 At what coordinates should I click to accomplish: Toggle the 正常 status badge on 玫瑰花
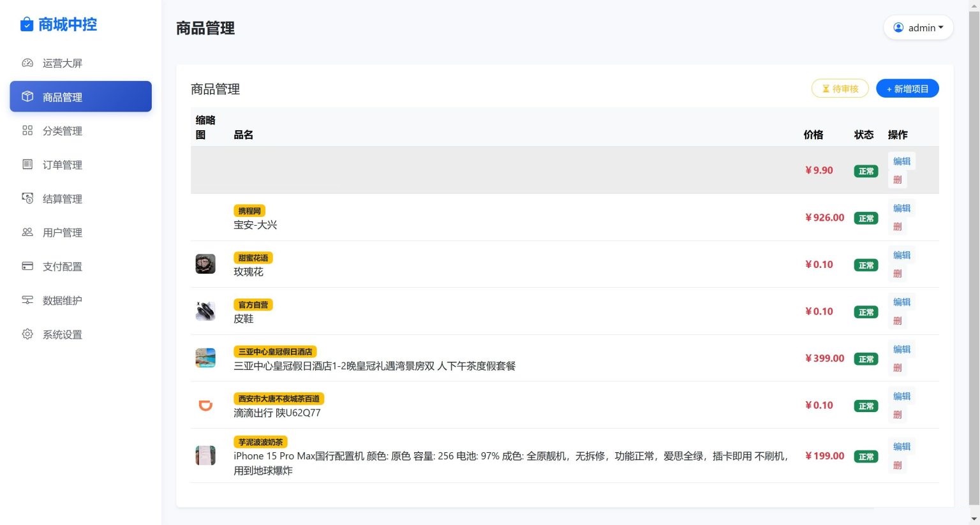tap(865, 265)
